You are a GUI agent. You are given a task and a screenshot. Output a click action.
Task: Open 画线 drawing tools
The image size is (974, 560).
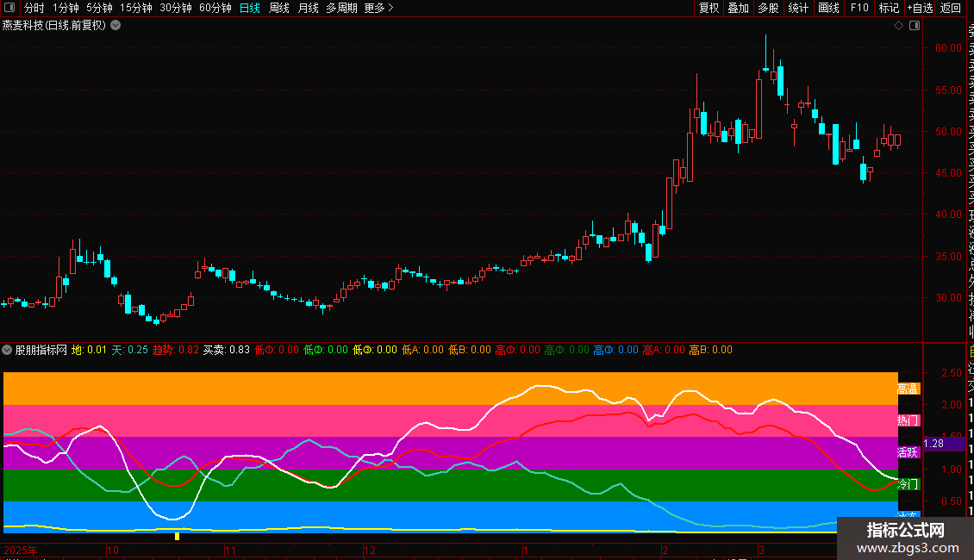[x=828, y=8]
